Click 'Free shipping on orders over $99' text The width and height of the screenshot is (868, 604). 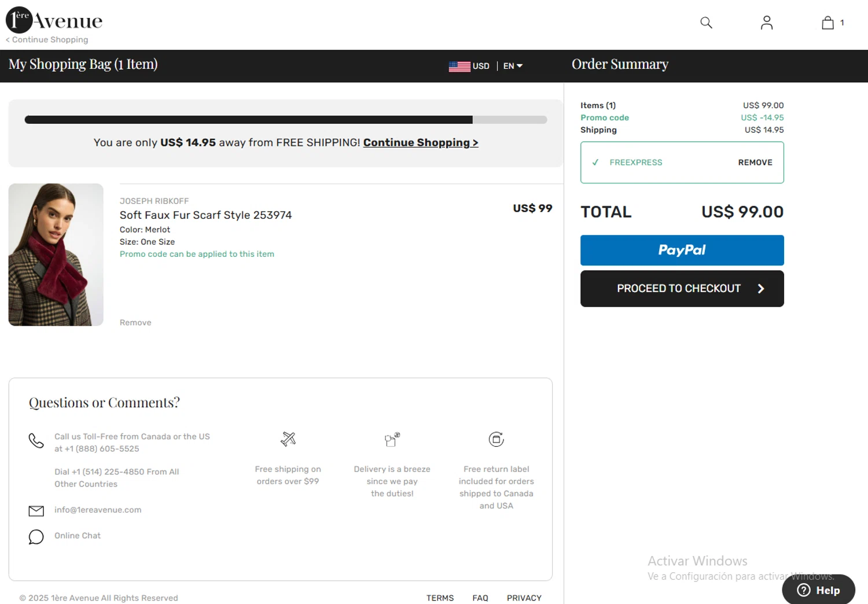[288, 476]
